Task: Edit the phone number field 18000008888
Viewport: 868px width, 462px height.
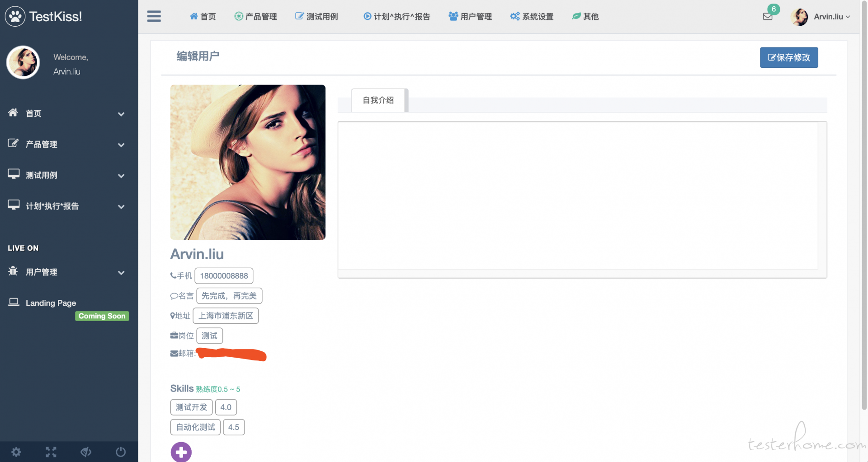Action: point(224,276)
